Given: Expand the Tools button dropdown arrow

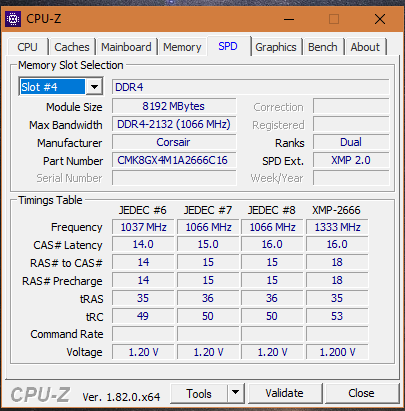Looking at the screenshot, I should pyautogui.click(x=236, y=393).
